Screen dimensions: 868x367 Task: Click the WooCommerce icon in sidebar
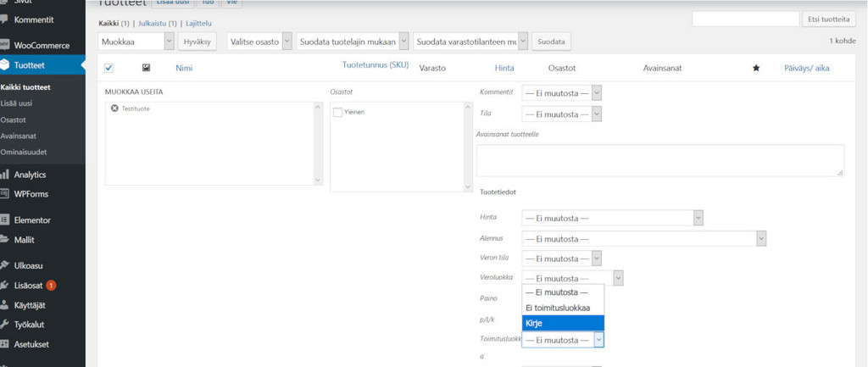pos(6,45)
